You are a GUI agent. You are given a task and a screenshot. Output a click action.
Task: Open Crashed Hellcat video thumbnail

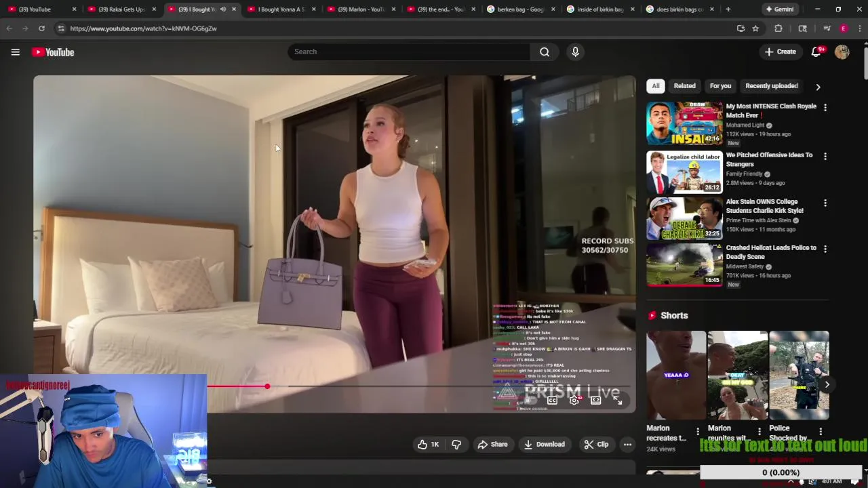[684, 265]
